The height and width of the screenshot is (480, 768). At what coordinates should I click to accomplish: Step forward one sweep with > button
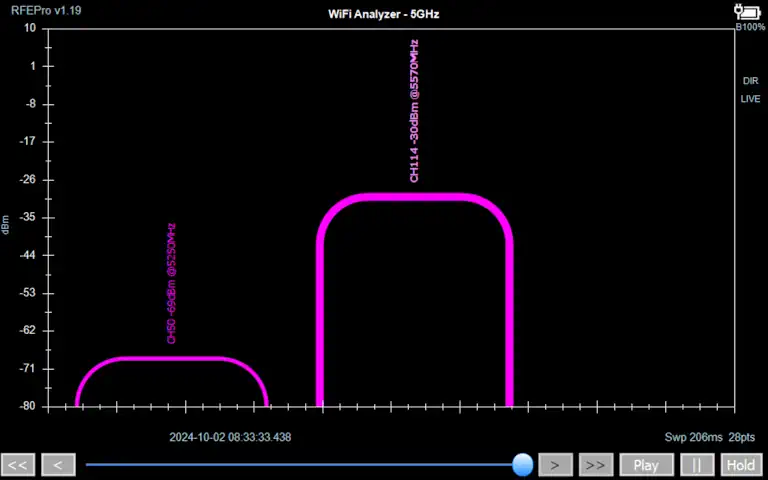pos(555,465)
